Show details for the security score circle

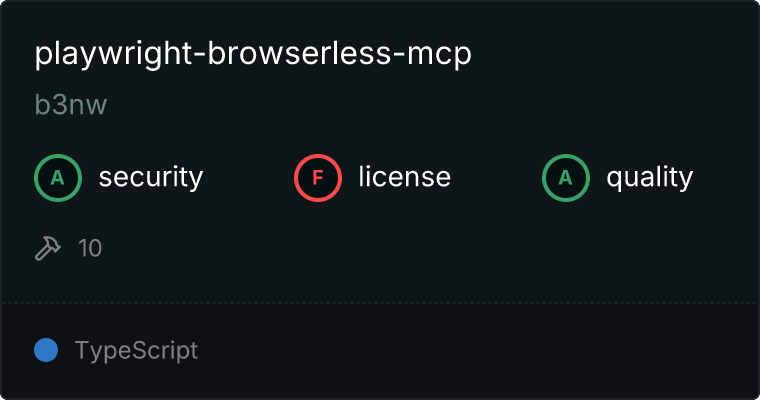58,178
